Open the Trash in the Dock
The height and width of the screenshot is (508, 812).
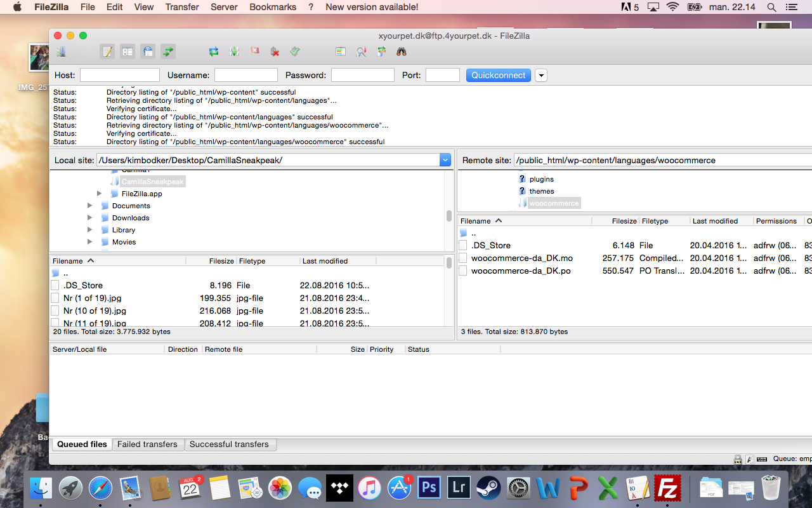coord(771,488)
